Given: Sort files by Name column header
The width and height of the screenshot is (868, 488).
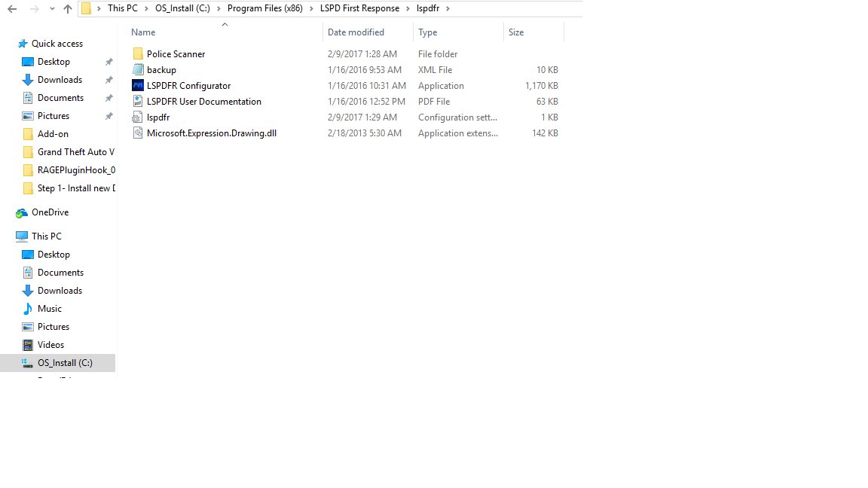Looking at the screenshot, I should click(x=143, y=32).
